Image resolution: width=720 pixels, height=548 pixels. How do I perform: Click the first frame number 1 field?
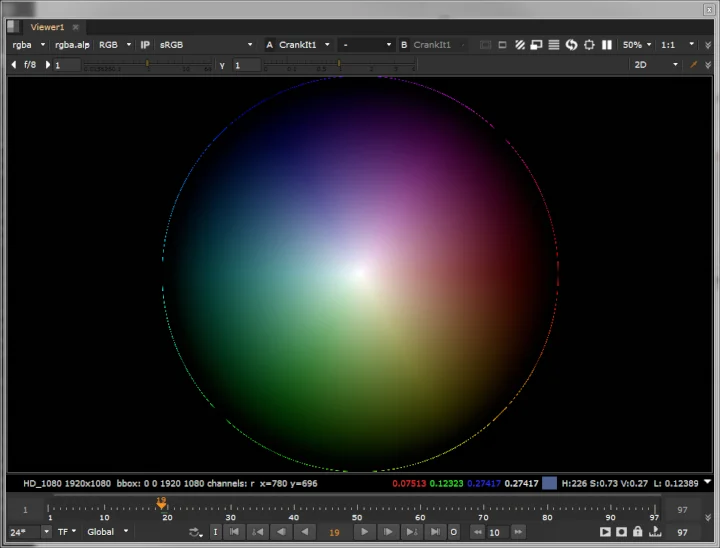pyautogui.click(x=25, y=509)
